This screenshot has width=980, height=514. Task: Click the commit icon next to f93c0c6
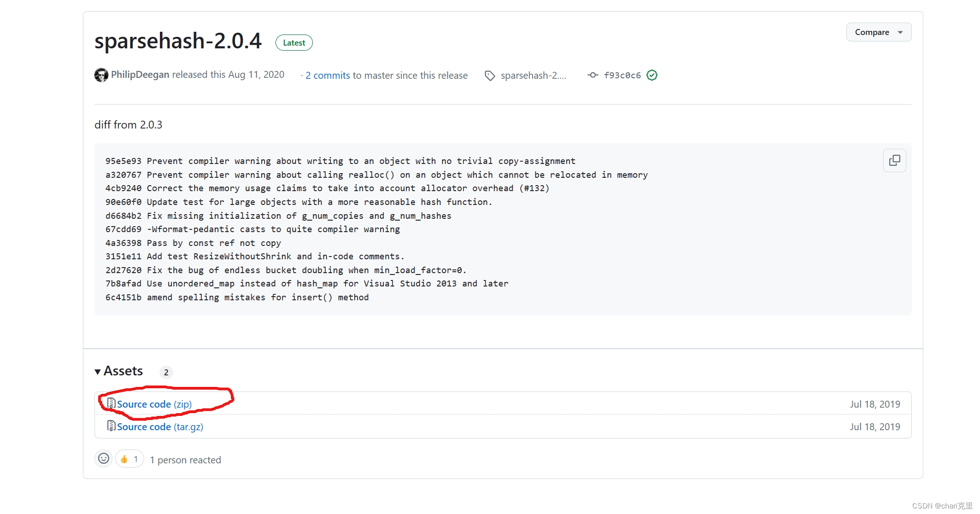[x=593, y=75]
